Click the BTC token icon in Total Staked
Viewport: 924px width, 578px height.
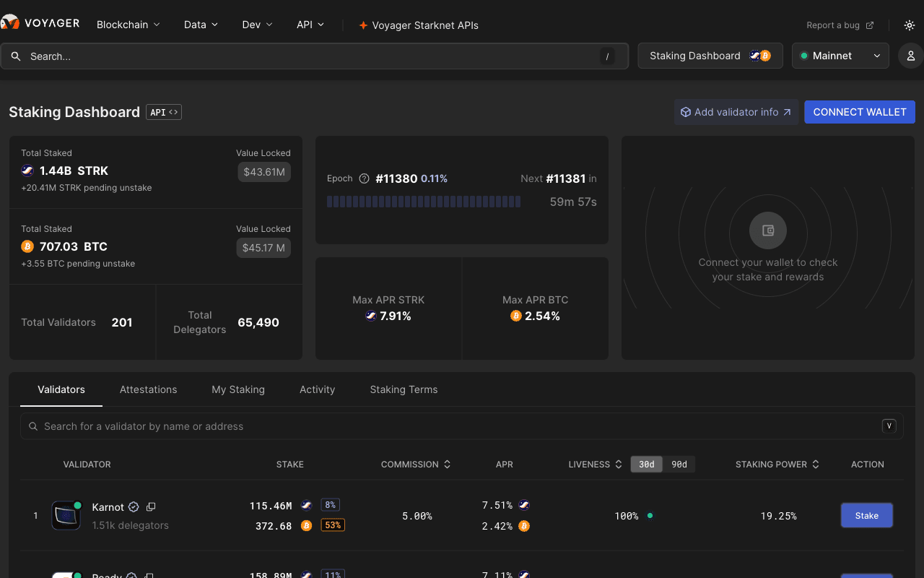pos(27,246)
